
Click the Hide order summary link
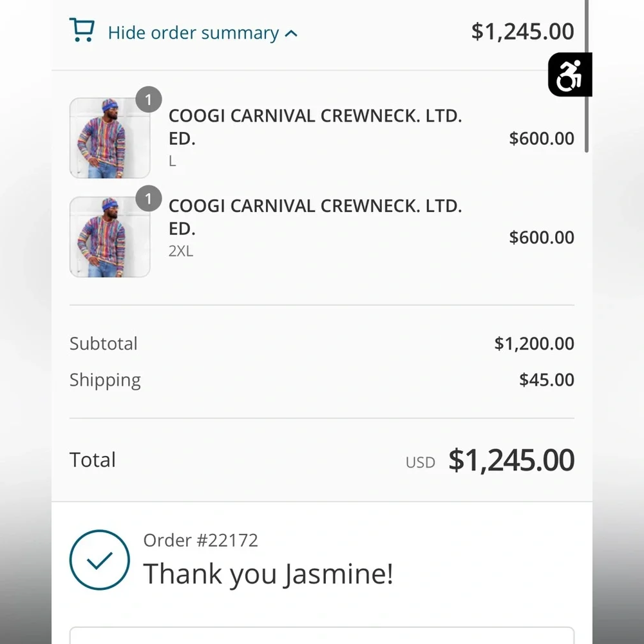(x=193, y=33)
